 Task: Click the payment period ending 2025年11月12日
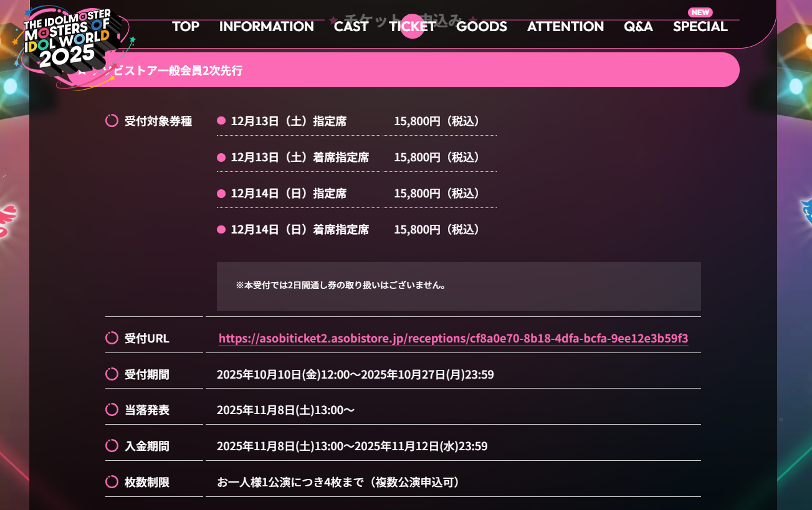pos(352,446)
